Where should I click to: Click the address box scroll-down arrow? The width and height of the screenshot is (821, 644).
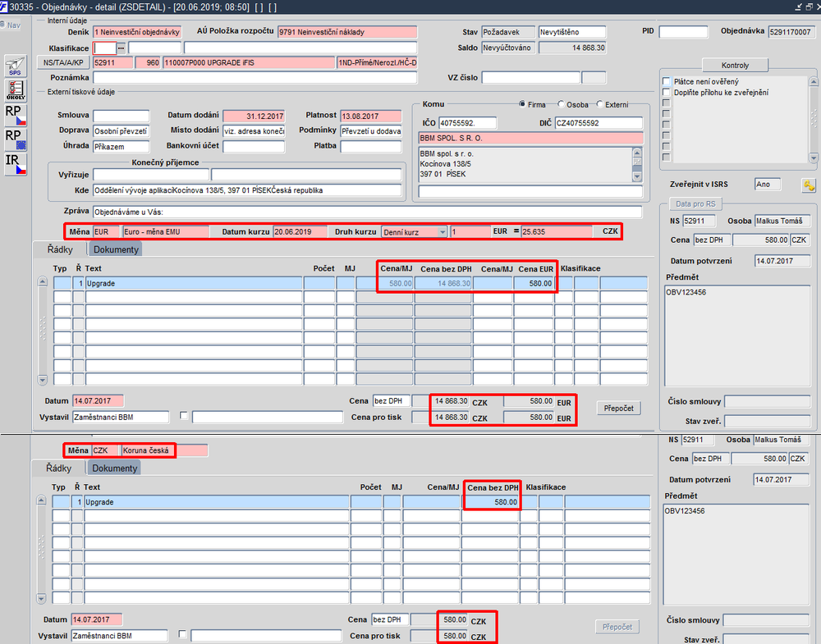tap(637, 177)
